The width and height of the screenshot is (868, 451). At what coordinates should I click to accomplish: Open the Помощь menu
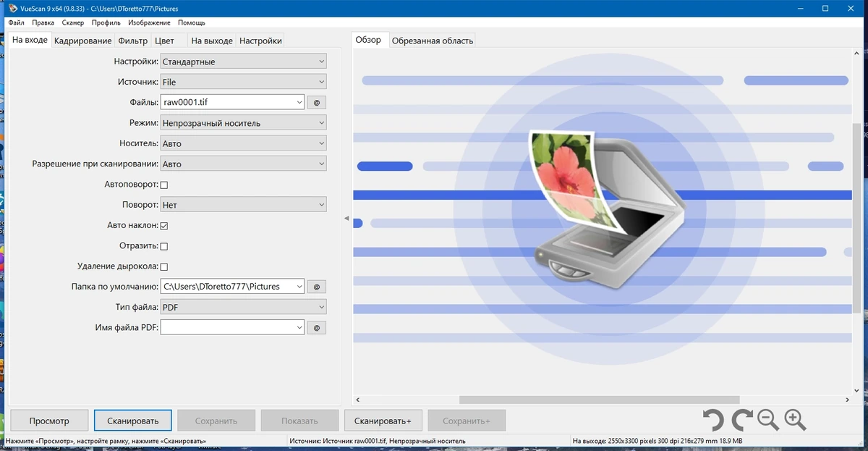pyautogui.click(x=192, y=23)
